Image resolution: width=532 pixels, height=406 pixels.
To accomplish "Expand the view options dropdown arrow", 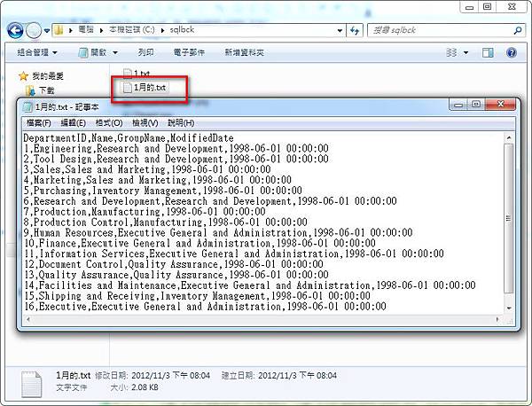I will pos(465,52).
